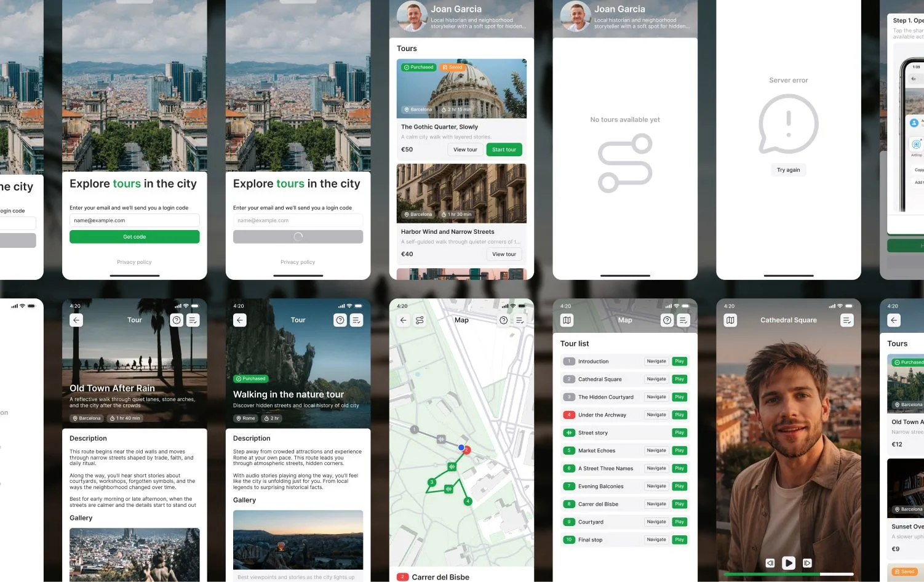Tap the map icon above Tour list

pos(567,320)
